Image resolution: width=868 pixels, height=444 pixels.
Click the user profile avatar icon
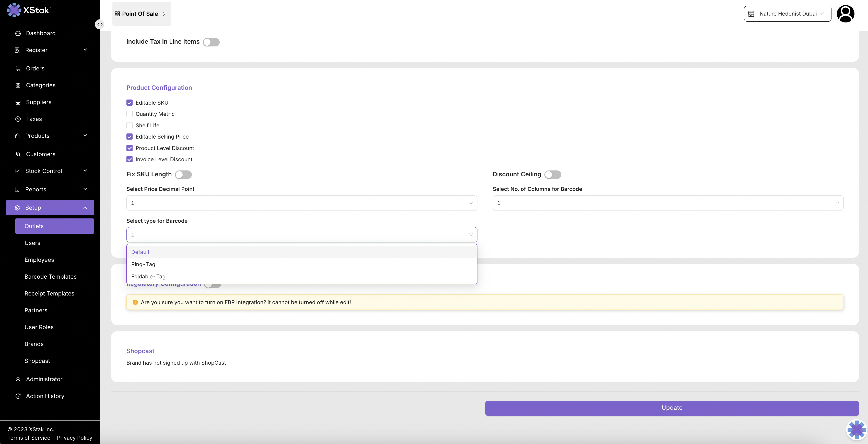click(845, 14)
